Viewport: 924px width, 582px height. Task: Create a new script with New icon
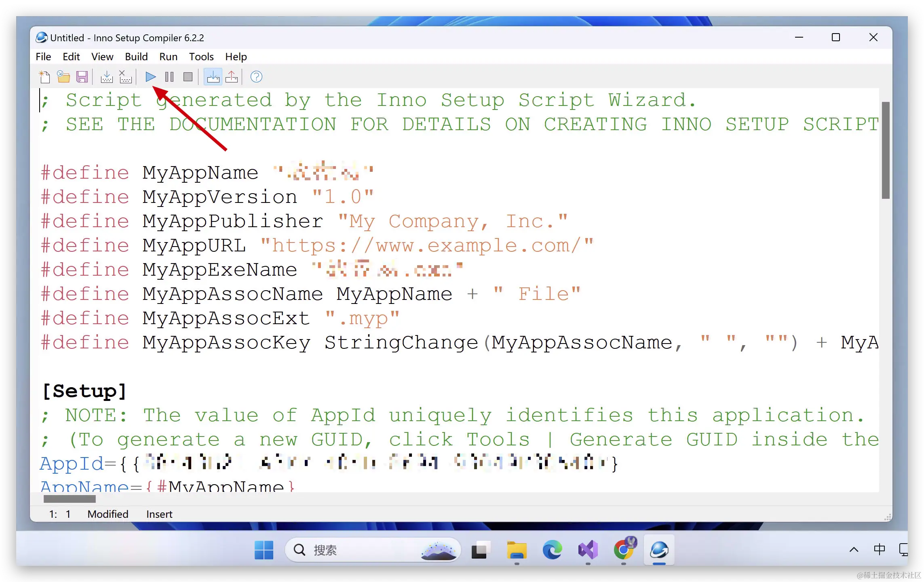(x=44, y=77)
